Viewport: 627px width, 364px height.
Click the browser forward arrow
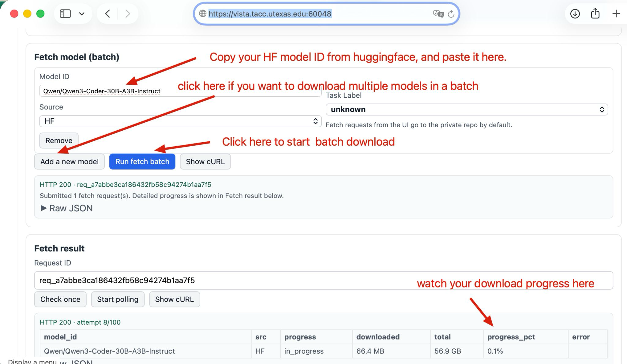[128, 14]
